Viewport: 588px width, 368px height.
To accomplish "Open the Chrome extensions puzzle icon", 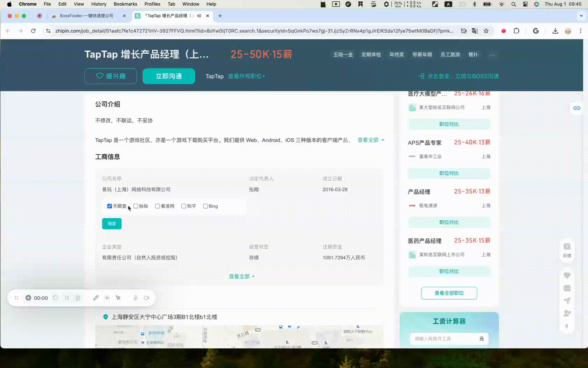I will pyautogui.click(x=516, y=31).
